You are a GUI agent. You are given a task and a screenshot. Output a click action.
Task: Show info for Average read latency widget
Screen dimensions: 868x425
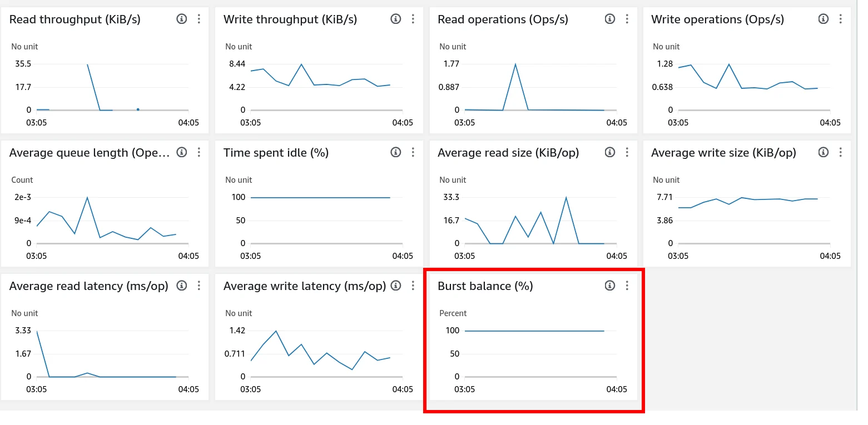point(182,286)
